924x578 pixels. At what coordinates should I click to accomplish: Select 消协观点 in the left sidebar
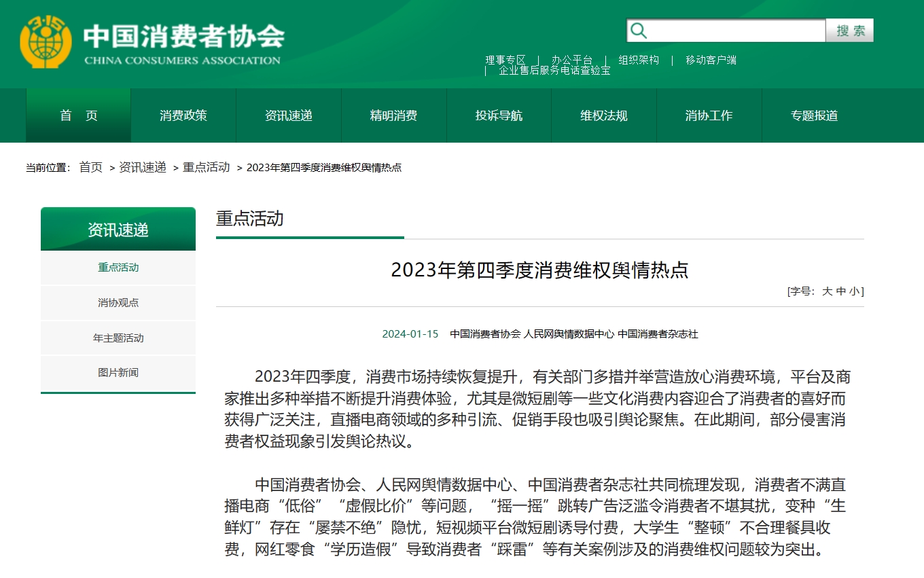(118, 303)
